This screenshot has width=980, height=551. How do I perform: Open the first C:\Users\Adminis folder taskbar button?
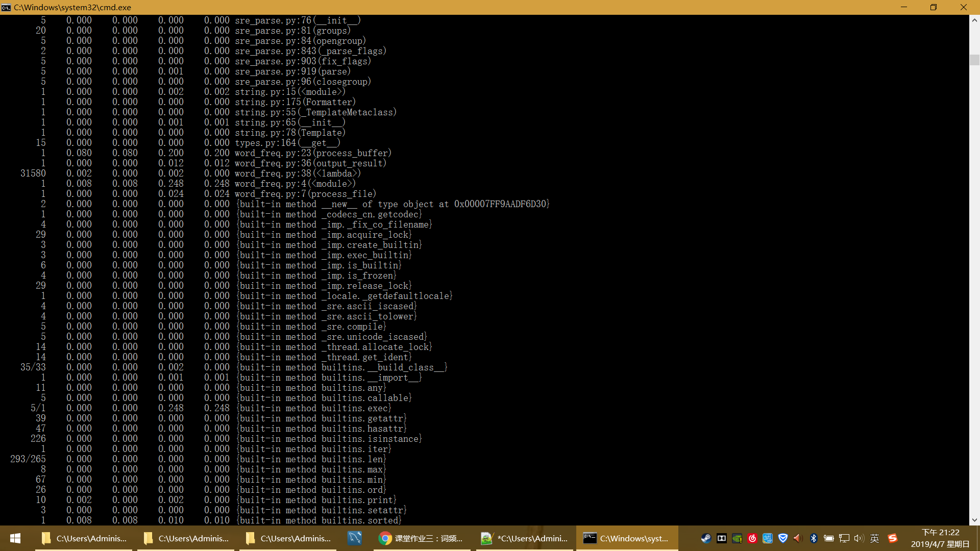(84, 538)
